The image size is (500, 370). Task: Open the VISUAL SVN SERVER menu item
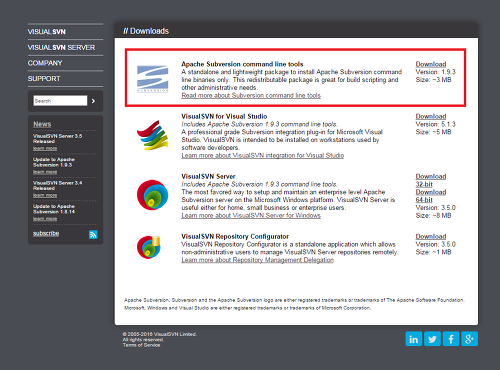(61, 47)
